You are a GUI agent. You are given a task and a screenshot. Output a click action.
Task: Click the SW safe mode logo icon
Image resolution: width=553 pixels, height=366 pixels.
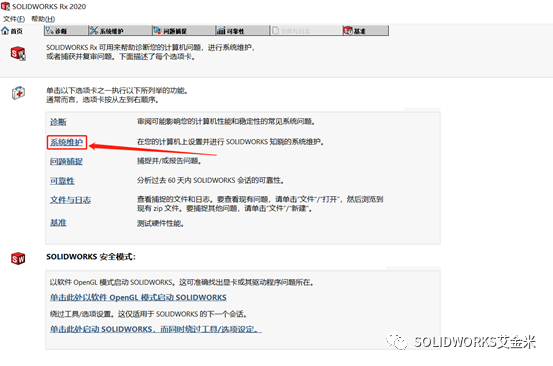tap(18, 258)
